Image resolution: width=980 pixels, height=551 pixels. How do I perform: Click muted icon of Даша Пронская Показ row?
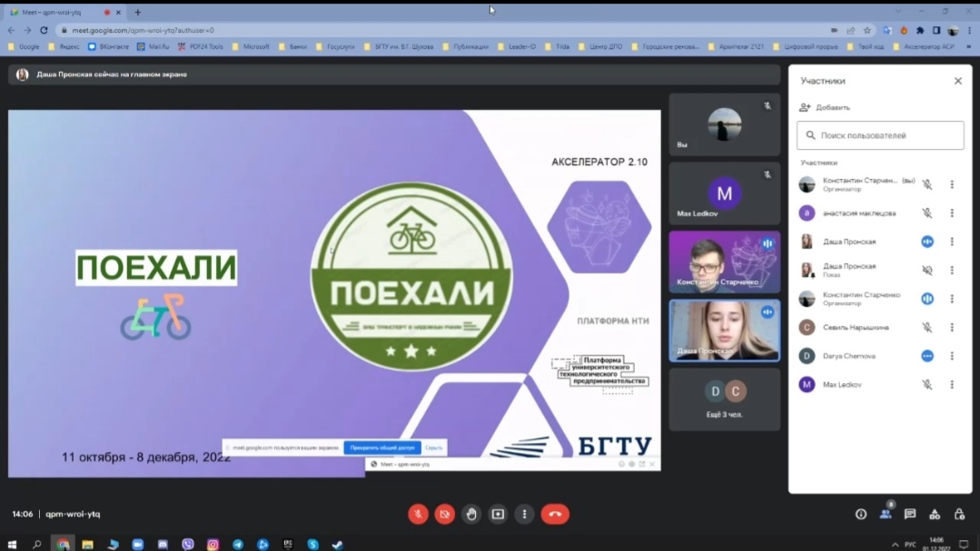pyautogui.click(x=927, y=270)
